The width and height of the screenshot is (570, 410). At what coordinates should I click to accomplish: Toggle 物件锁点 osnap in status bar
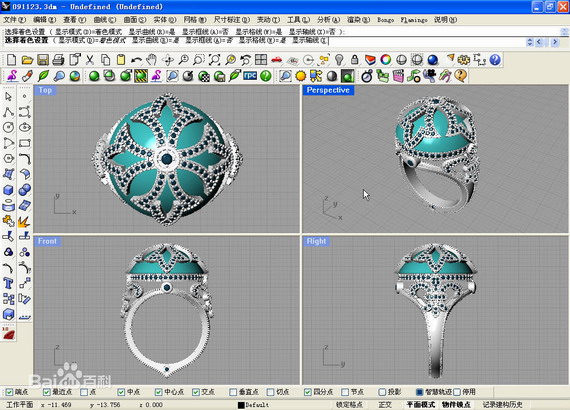point(456,405)
